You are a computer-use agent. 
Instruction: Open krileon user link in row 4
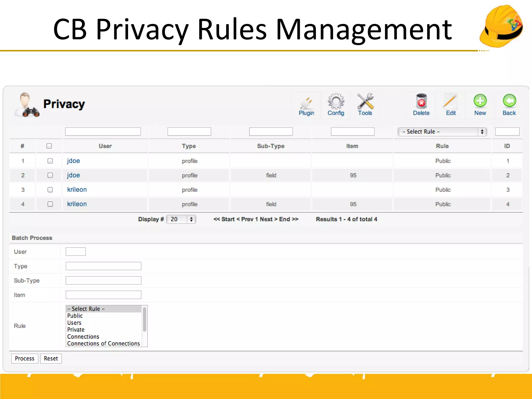[77, 204]
